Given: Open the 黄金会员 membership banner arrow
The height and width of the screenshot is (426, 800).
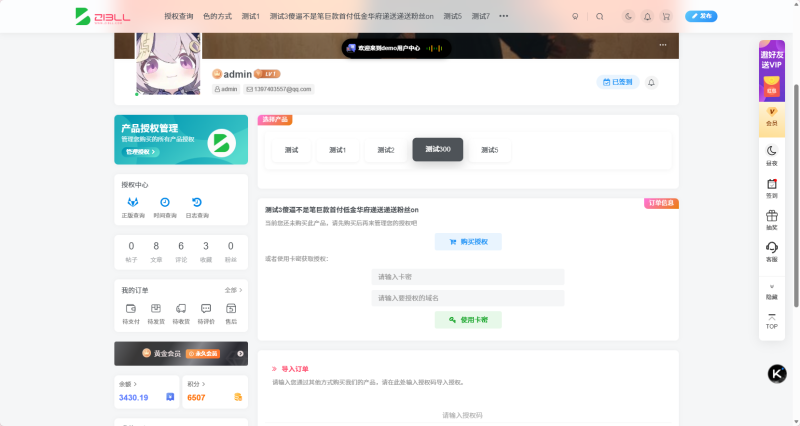Looking at the screenshot, I should (x=240, y=354).
